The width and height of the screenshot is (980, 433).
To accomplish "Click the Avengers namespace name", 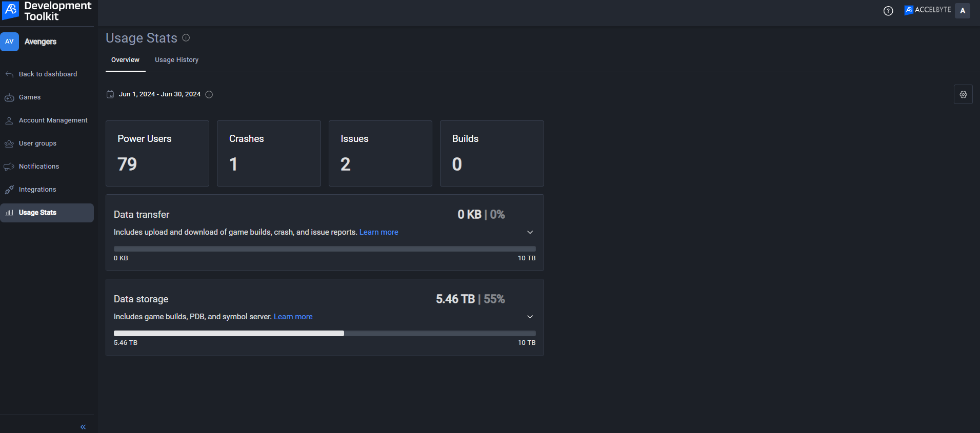I will coord(41,42).
